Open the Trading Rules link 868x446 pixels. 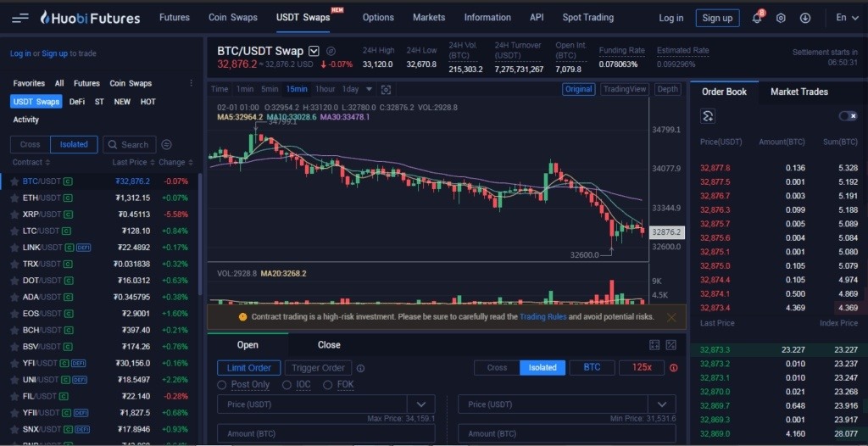[x=543, y=317]
